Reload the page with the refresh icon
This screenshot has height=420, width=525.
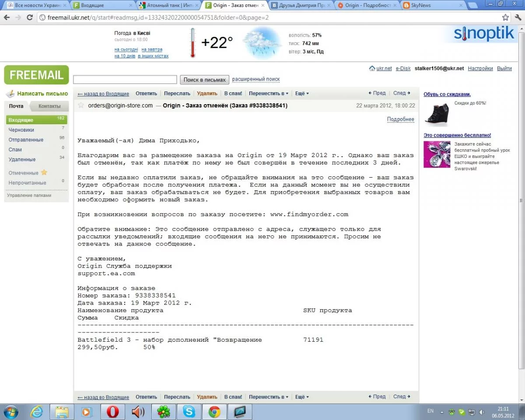30,17
